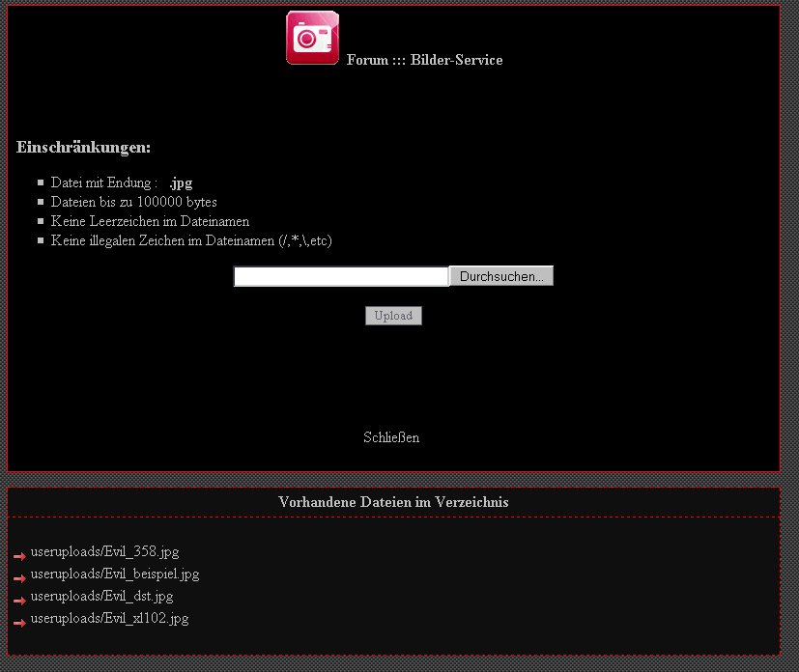The width and height of the screenshot is (799, 672).
Task: Click the arrow icon beside Evil_358.jpg
Action: coord(19,556)
